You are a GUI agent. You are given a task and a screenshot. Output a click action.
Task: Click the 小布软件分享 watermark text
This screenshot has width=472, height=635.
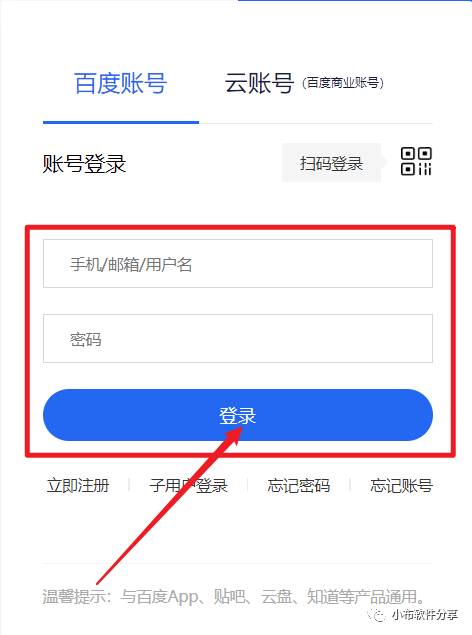click(425, 615)
